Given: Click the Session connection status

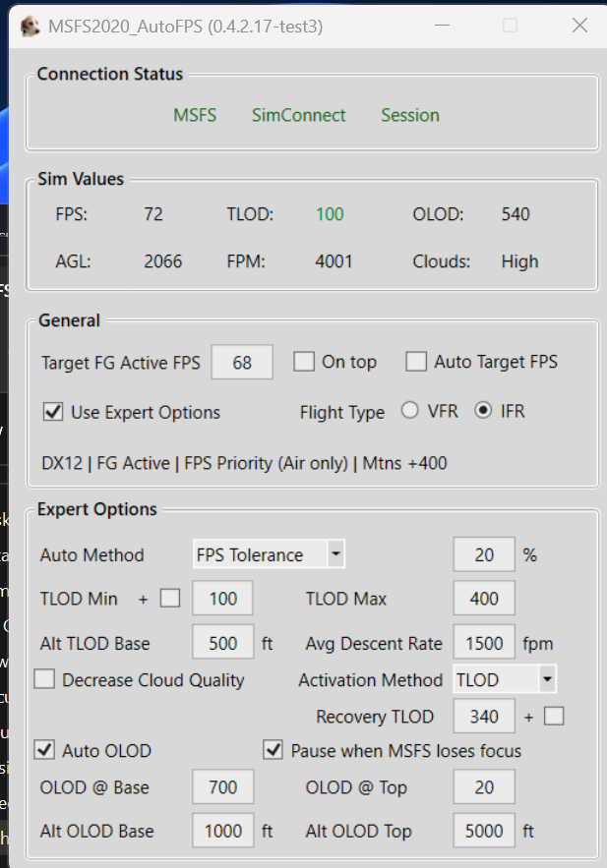Looking at the screenshot, I should (x=410, y=115).
